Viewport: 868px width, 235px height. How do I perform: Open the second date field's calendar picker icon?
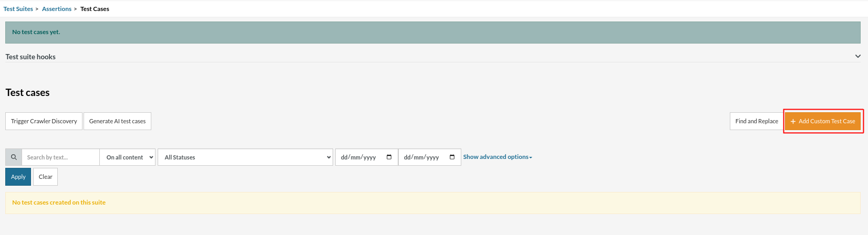click(x=452, y=157)
